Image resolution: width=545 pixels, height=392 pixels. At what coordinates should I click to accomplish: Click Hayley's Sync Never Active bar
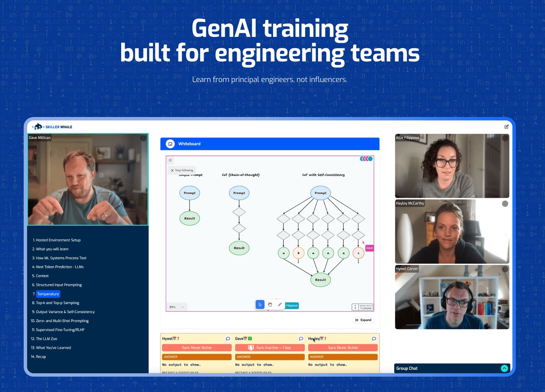coord(343,348)
